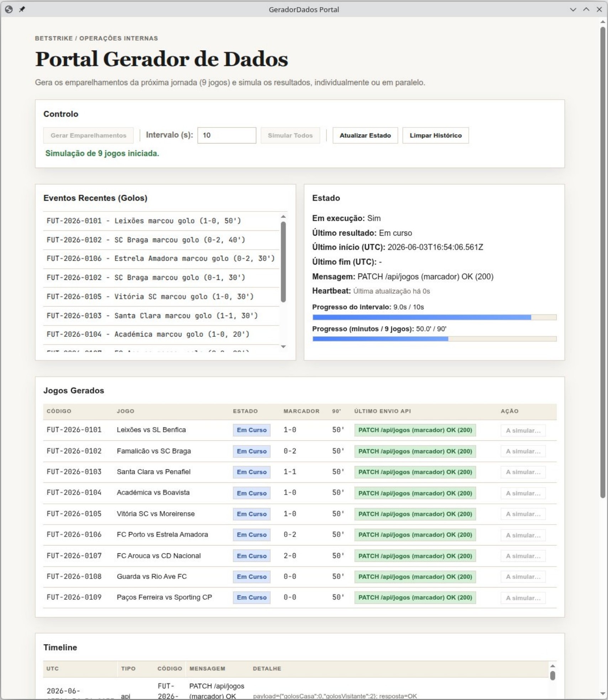Click the Simular Todos button

[290, 135]
